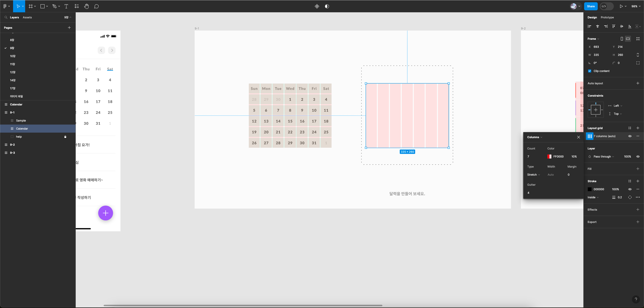Switch to the Assets tab
644x308 pixels.
[x=27, y=17]
